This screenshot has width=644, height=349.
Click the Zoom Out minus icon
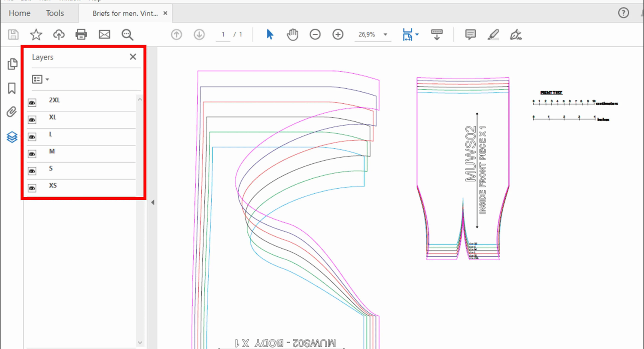pyautogui.click(x=315, y=34)
